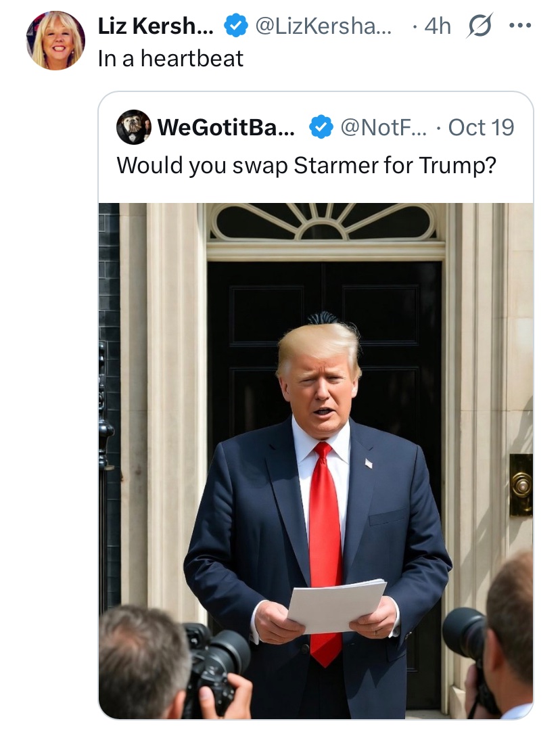The height and width of the screenshot is (730, 560).
Task: Tap the white papers held in the photo
Action: tap(336, 606)
